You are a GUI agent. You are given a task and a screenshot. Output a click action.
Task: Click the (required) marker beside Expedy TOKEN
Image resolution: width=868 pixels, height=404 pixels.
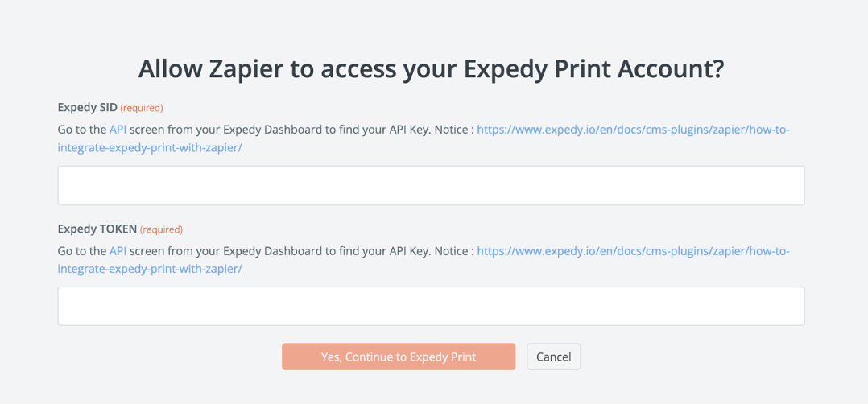[x=161, y=229]
